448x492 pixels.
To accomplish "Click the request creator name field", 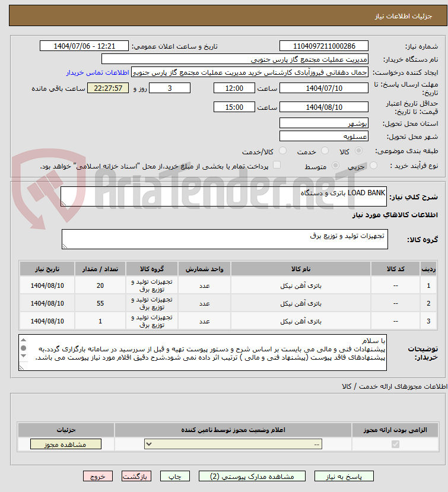I will click(x=250, y=72).
